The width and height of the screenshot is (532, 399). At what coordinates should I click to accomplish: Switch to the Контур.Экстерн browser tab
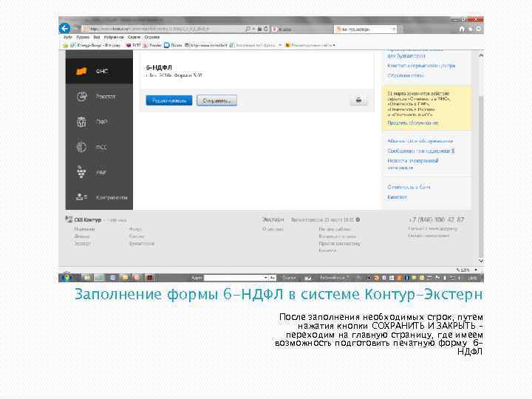(x=365, y=30)
